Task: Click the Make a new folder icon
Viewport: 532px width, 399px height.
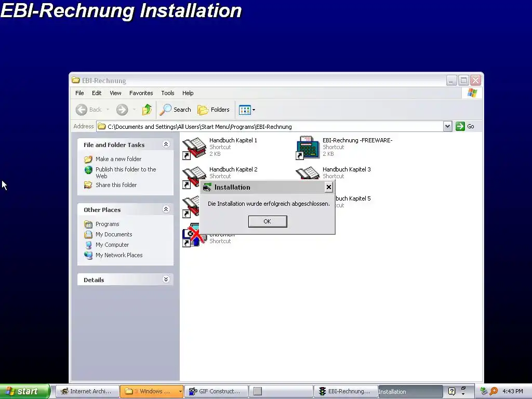Action: tap(88, 159)
